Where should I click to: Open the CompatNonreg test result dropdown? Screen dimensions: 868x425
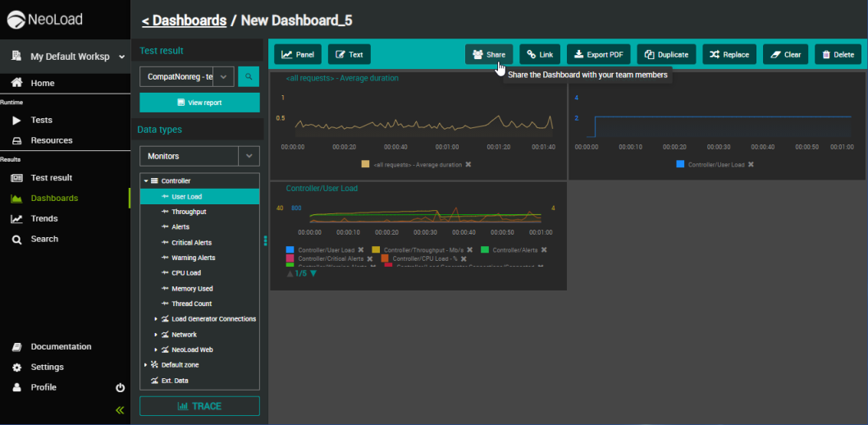[x=222, y=77]
